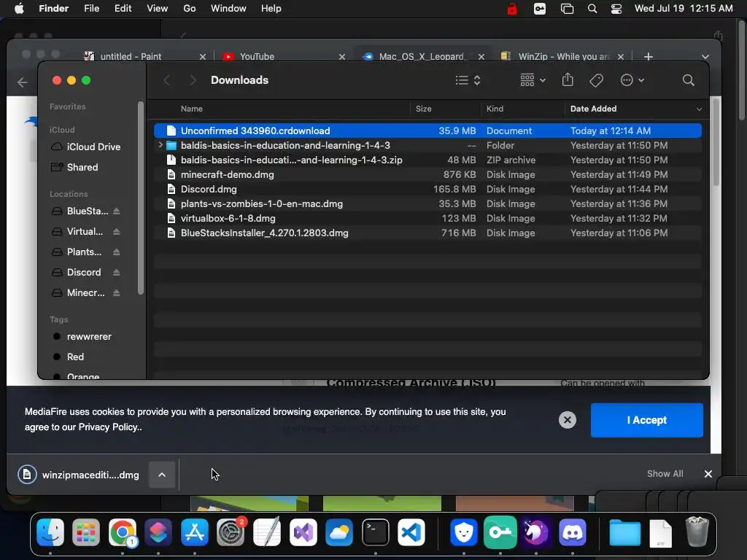The image size is (747, 560).
Task: Select the rewwrerer tag in sidebar
Action: [x=82, y=336]
